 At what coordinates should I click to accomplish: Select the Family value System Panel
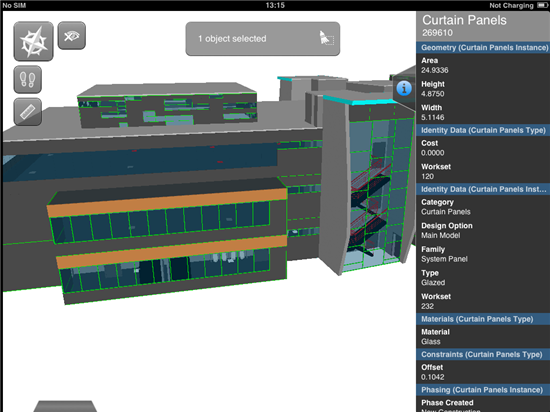(444, 259)
